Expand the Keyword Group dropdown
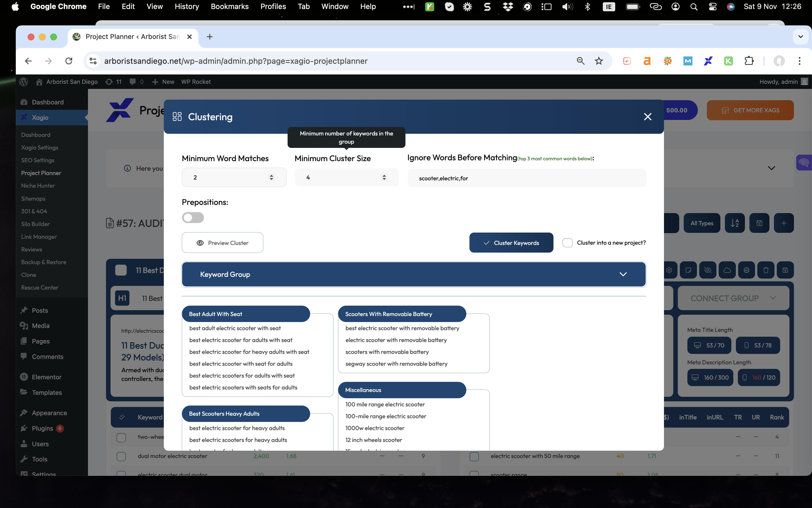 [414, 274]
